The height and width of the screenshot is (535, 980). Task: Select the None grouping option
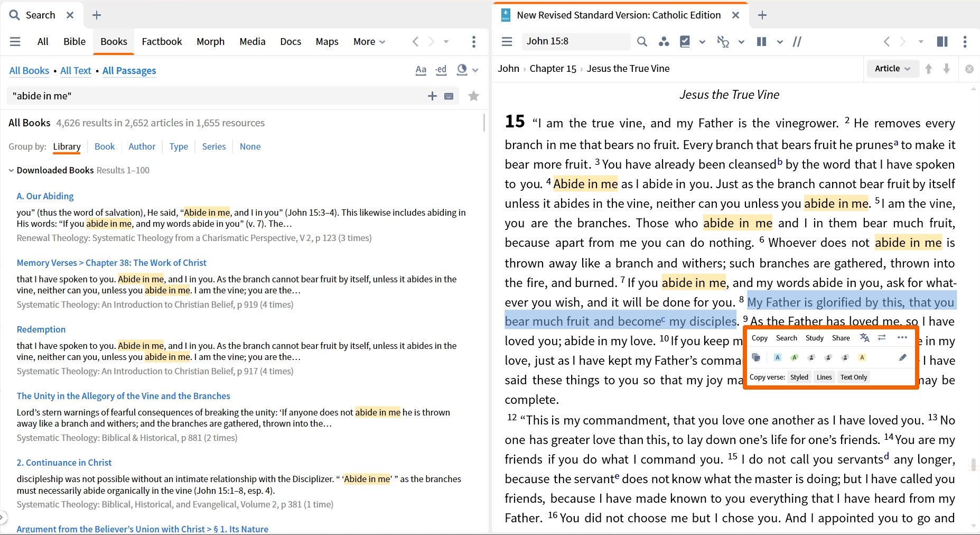(x=250, y=146)
